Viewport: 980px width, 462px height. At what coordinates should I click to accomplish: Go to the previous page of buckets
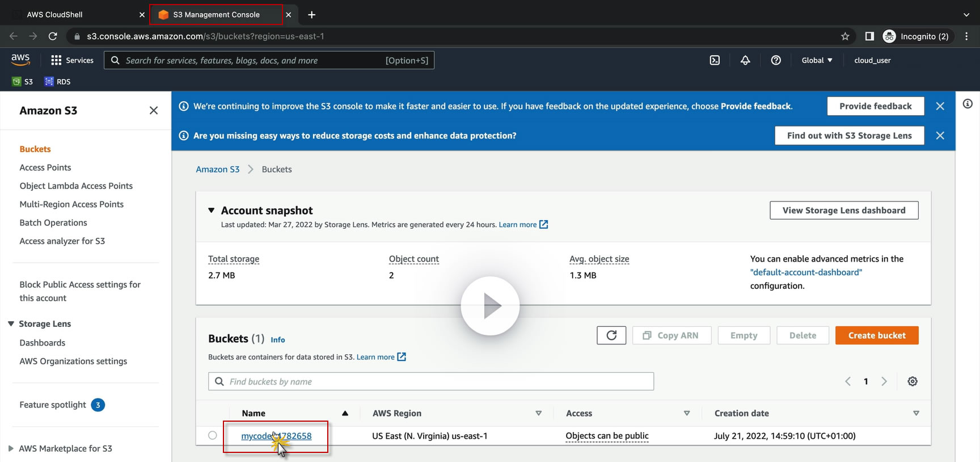pyautogui.click(x=848, y=381)
